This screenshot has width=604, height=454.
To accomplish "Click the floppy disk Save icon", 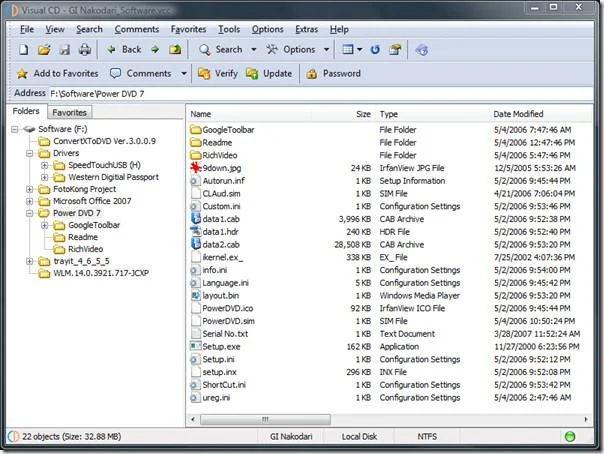I will point(64,50).
